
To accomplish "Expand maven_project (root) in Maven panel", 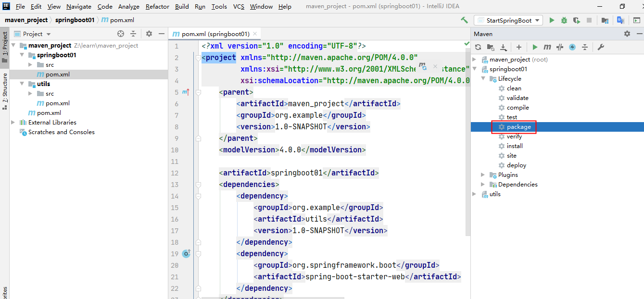I will click(x=475, y=60).
